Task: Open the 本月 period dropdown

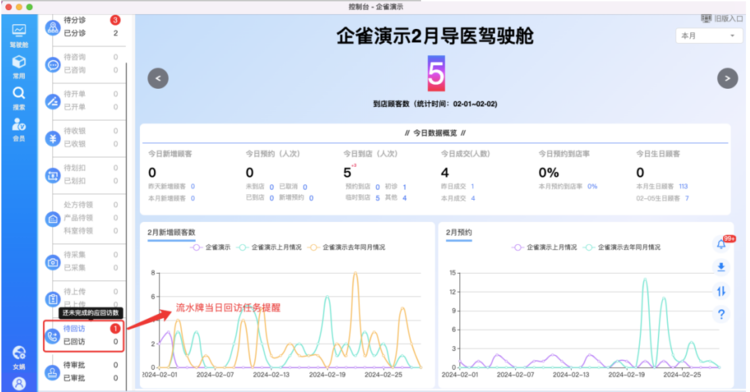Action: coord(708,36)
